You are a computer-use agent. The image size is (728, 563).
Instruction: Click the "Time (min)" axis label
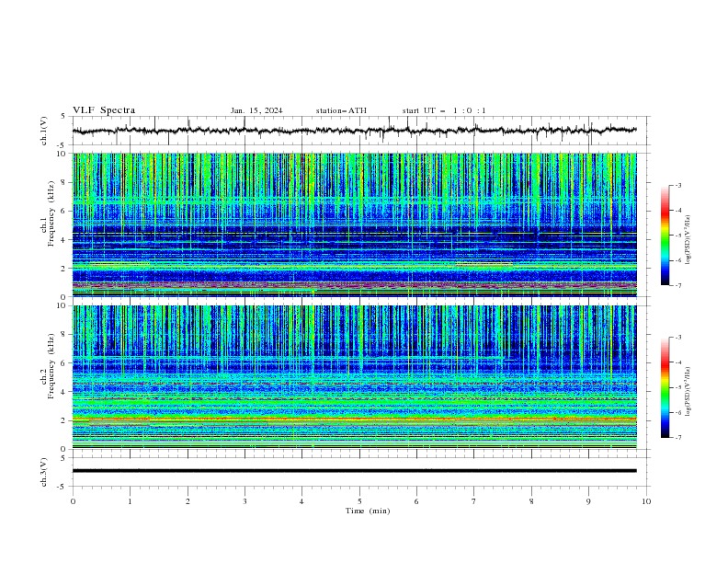pos(368,511)
